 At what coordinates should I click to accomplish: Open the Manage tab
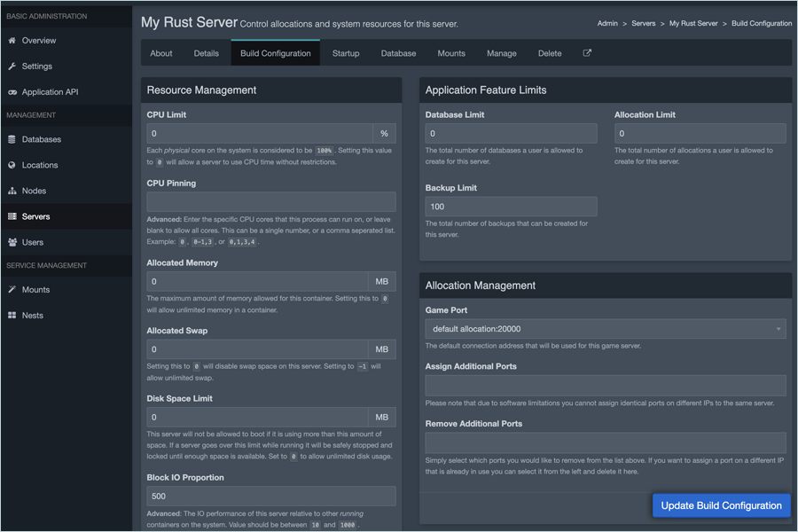(x=501, y=53)
